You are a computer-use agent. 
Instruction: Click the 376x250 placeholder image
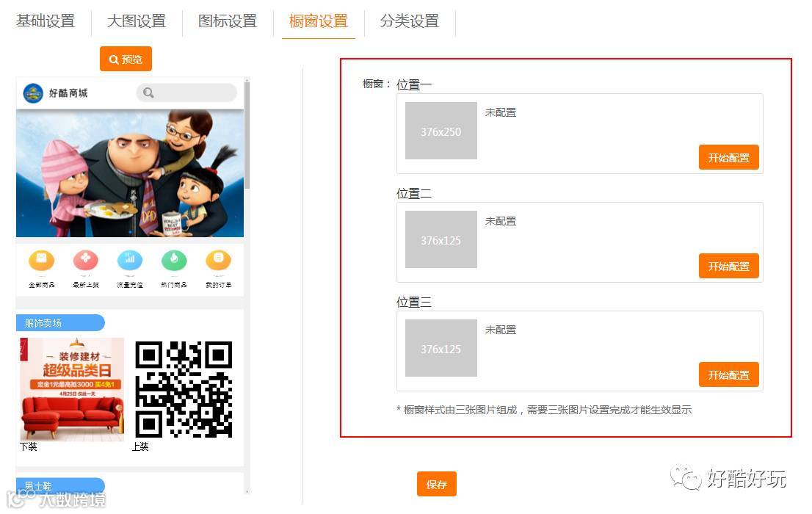coord(441,131)
